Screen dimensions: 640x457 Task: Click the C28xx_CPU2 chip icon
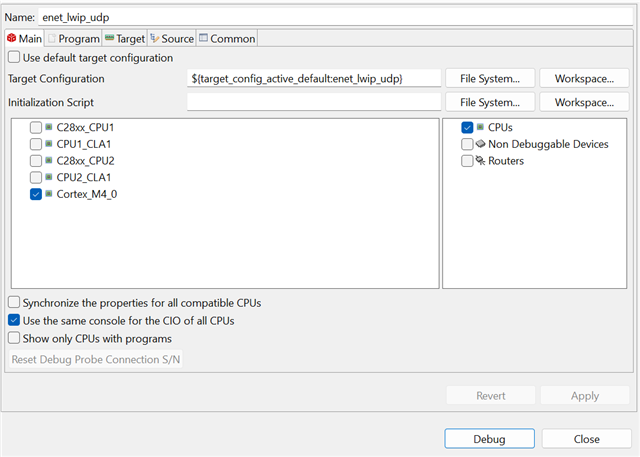click(50, 161)
